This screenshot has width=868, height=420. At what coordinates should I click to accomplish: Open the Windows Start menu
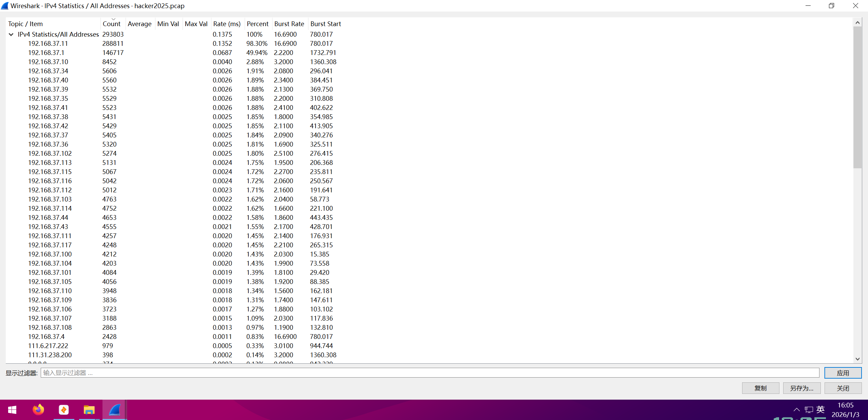[12, 410]
